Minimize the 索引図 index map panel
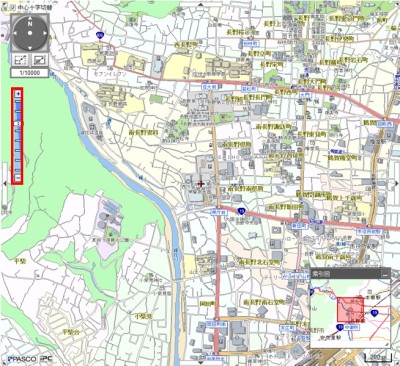 [385, 274]
